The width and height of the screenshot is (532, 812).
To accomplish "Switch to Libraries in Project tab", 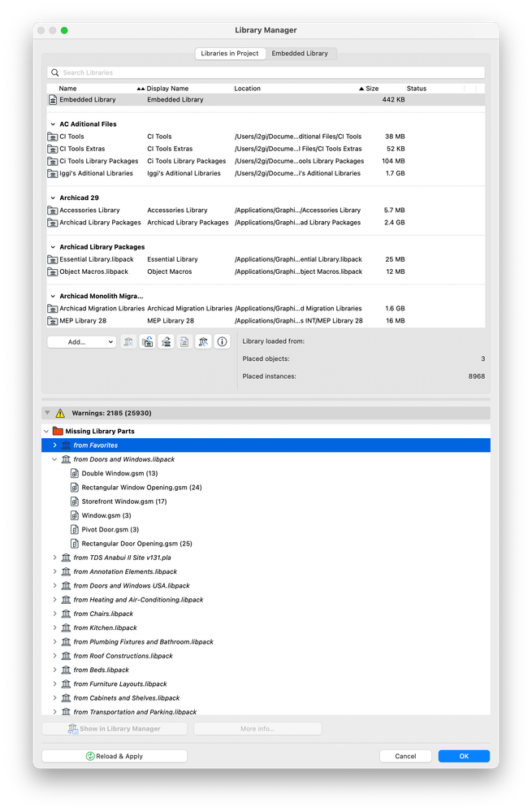I will coord(230,54).
